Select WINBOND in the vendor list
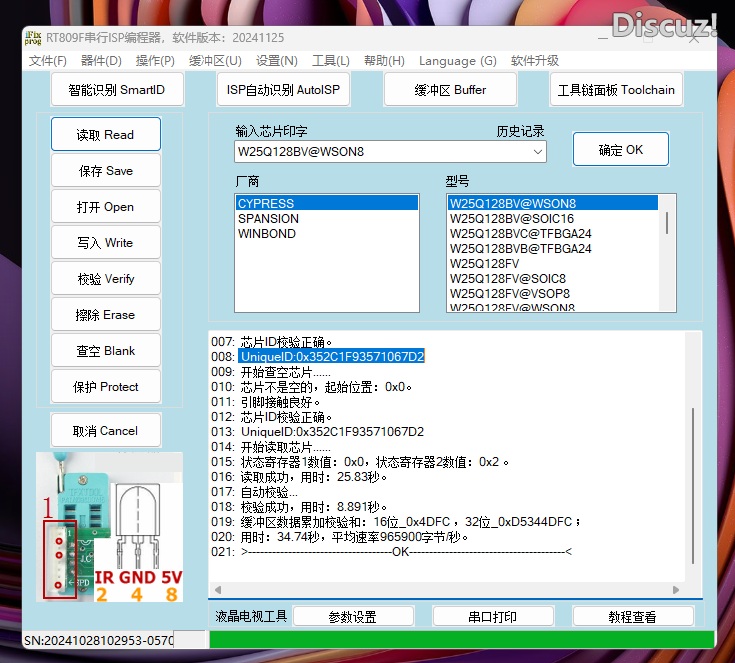The image size is (735, 663). click(327, 234)
